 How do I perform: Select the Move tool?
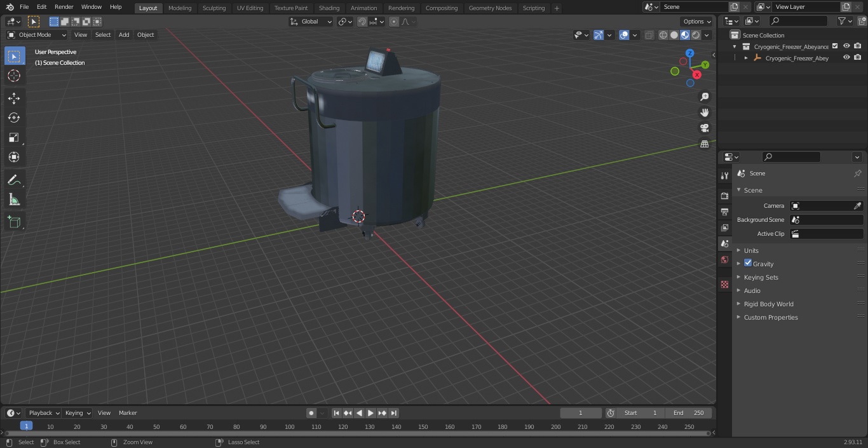(14, 98)
